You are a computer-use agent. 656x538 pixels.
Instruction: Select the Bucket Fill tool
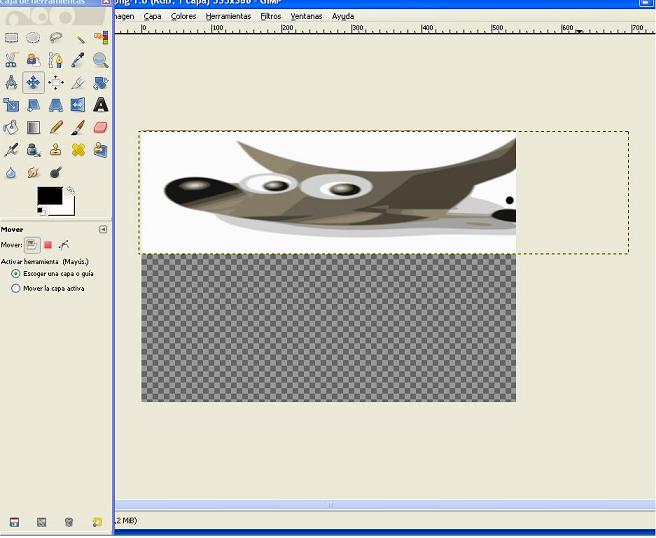[x=11, y=127]
